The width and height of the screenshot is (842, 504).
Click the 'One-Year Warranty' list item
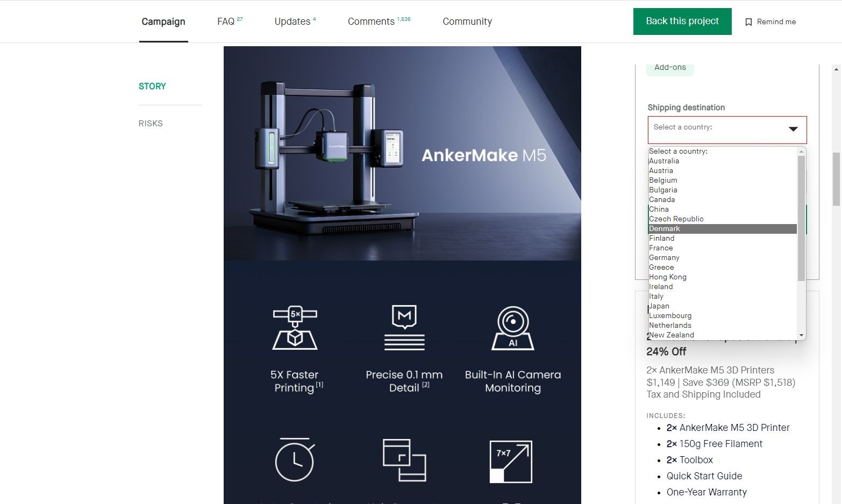707,492
